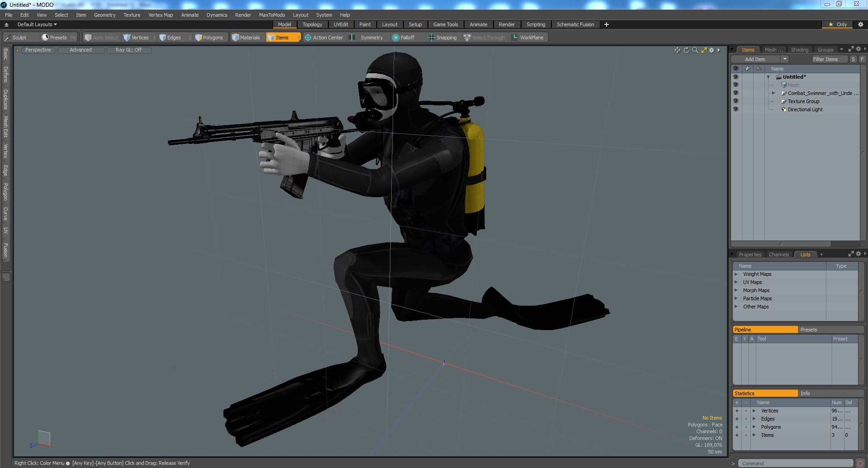Image resolution: width=868 pixels, height=468 pixels.
Task: Click the Items panel gear icon
Action: (x=859, y=49)
